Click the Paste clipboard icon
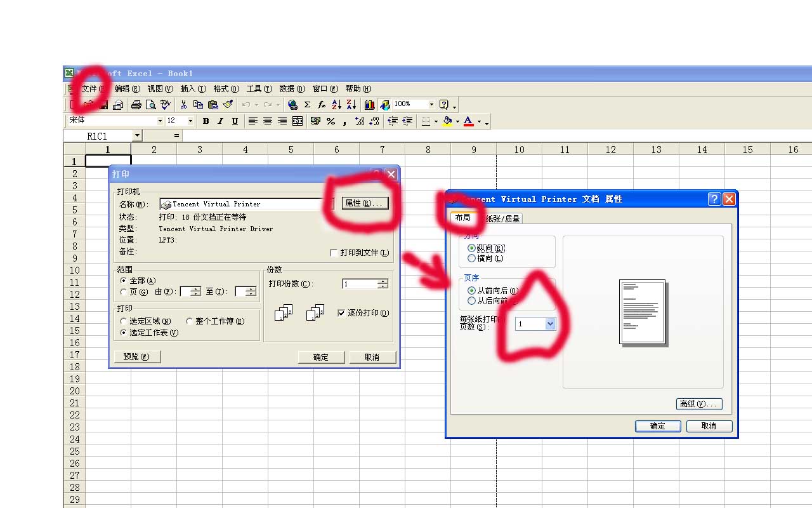 point(213,105)
